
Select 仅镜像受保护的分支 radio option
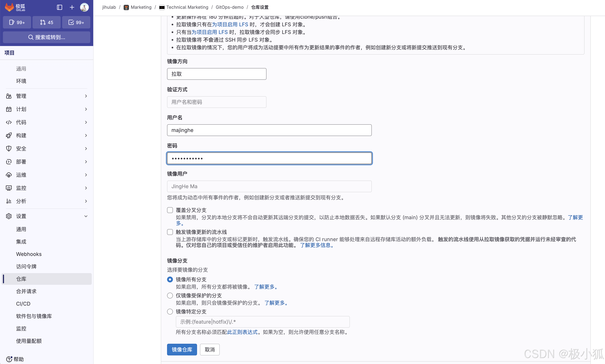tap(170, 296)
